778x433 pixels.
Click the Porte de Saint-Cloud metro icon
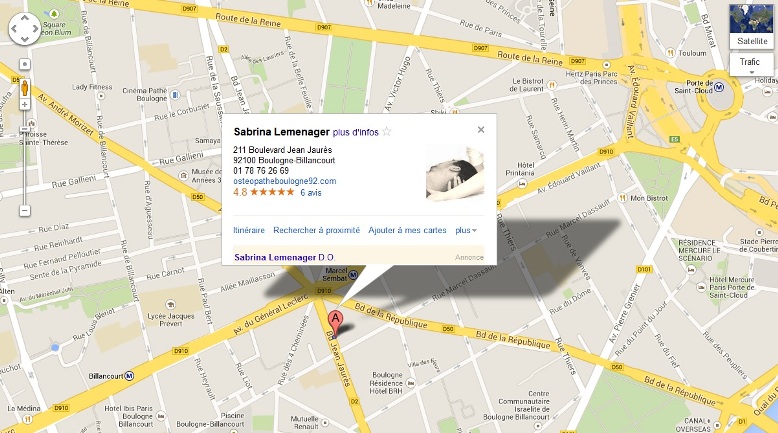click(719, 87)
